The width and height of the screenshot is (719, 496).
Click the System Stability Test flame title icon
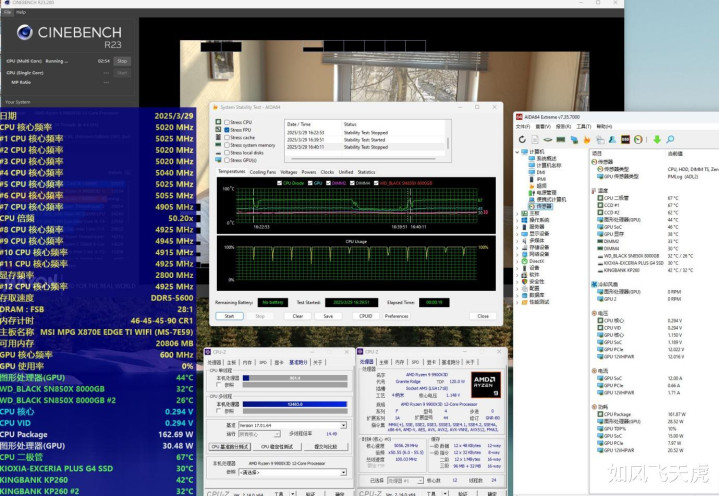click(215, 107)
